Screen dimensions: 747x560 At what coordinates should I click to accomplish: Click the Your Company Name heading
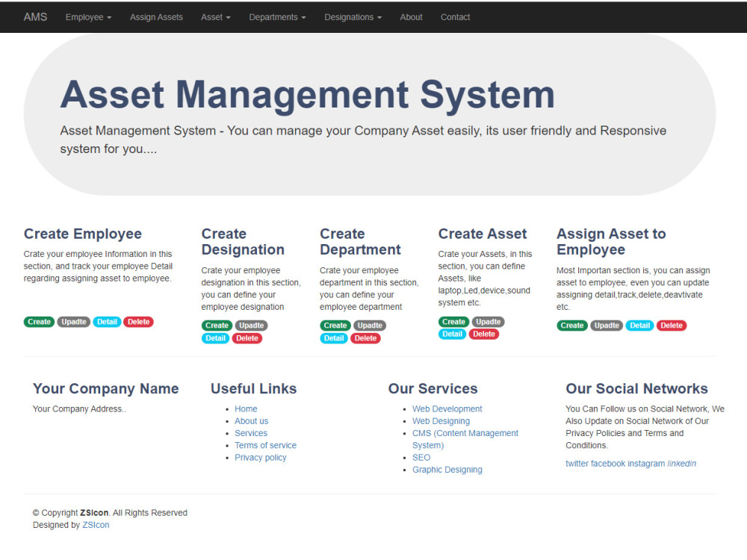coord(106,388)
